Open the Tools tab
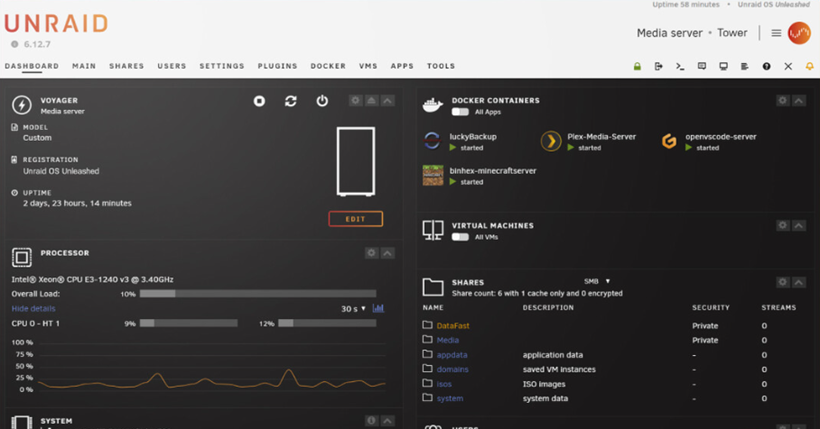 (x=441, y=66)
